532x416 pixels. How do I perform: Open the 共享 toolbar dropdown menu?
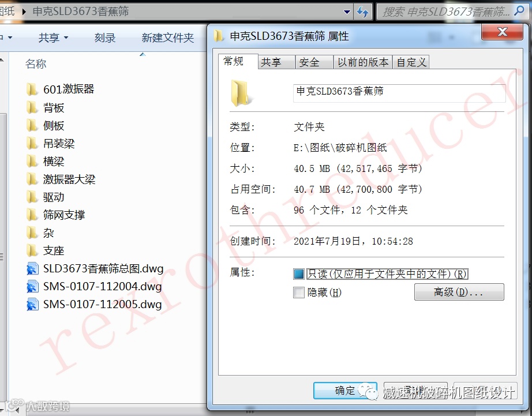click(x=53, y=38)
